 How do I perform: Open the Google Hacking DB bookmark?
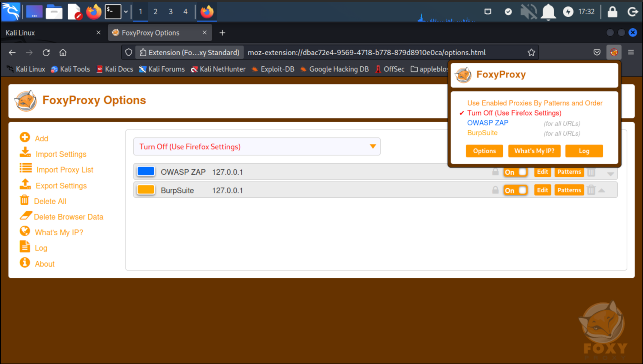[x=335, y=69]
